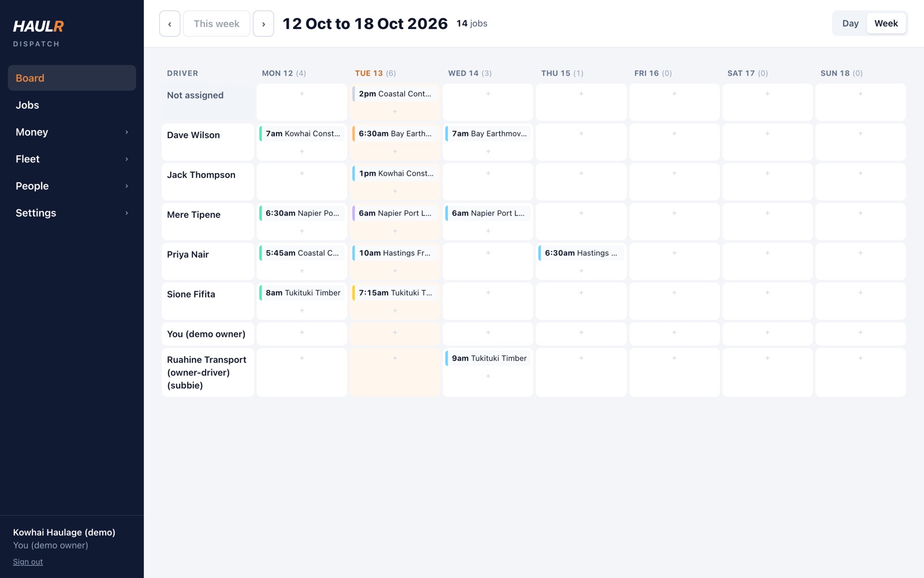This screenshot has width=924, height=578.
Task: Open Jack Thompson's 1pm Kowhai Const job
Action: click(x=395, y=173)
